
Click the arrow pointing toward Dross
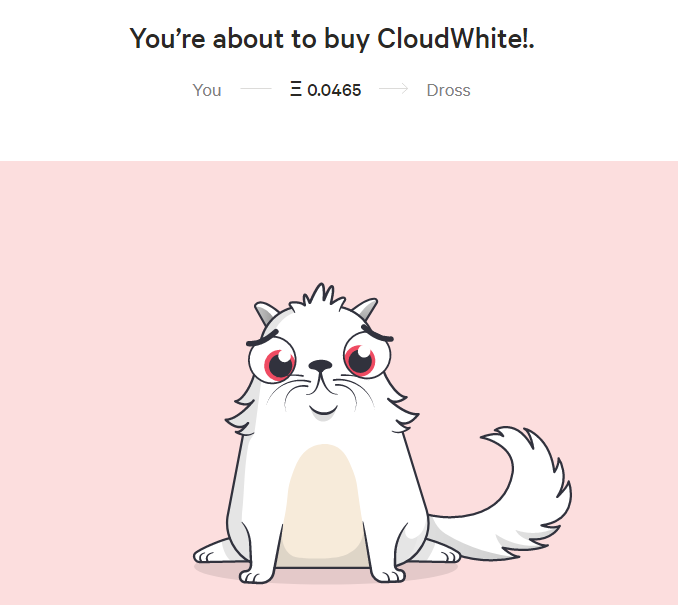click(393, 89)
